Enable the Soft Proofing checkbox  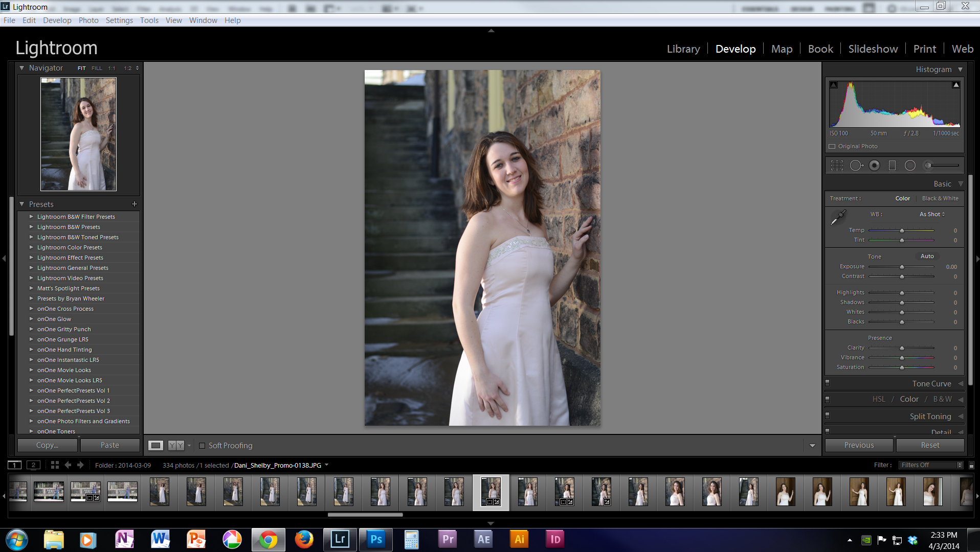tap(202, 446)
